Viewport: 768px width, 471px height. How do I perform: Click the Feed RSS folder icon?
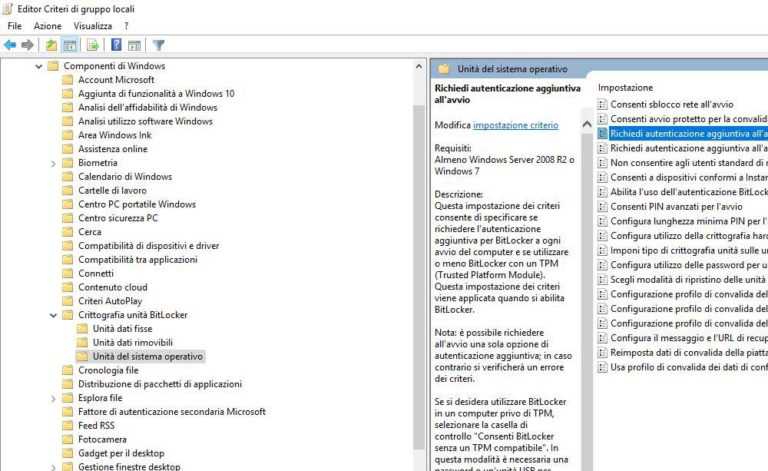[68, 426]
